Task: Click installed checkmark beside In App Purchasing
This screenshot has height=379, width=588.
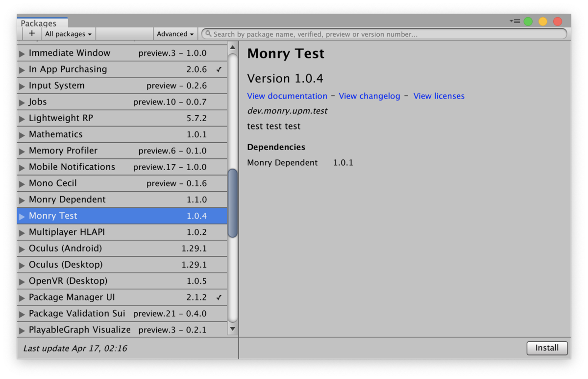Action: [x=219, y=70]
